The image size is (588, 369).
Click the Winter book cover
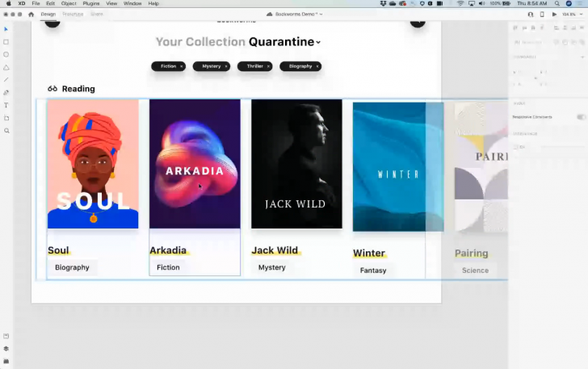pos(398,167)
